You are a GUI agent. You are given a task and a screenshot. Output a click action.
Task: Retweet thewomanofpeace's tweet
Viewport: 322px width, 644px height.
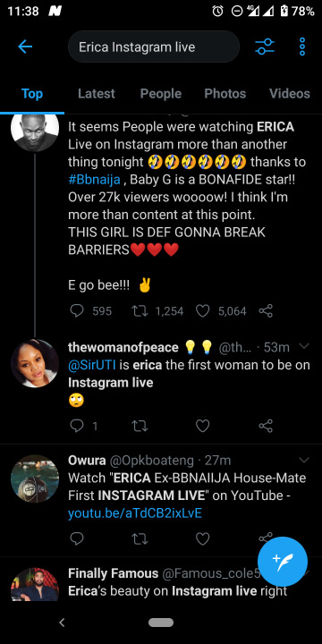point(140,426)
